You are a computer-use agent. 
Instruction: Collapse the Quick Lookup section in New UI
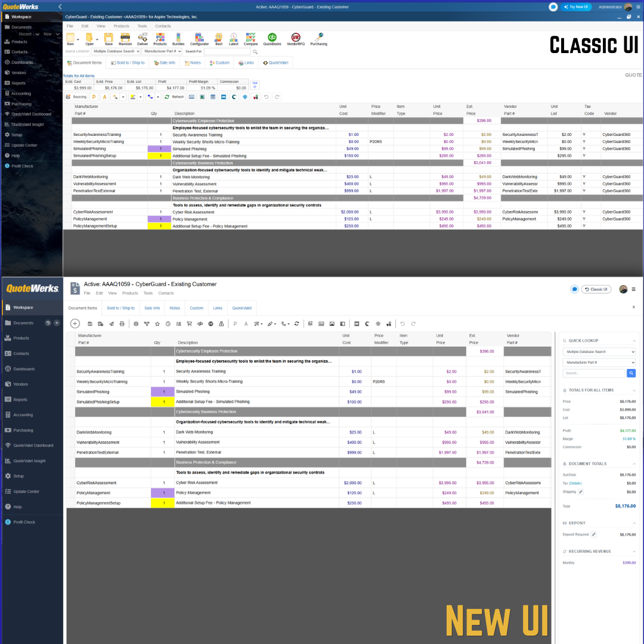point(634,340)
